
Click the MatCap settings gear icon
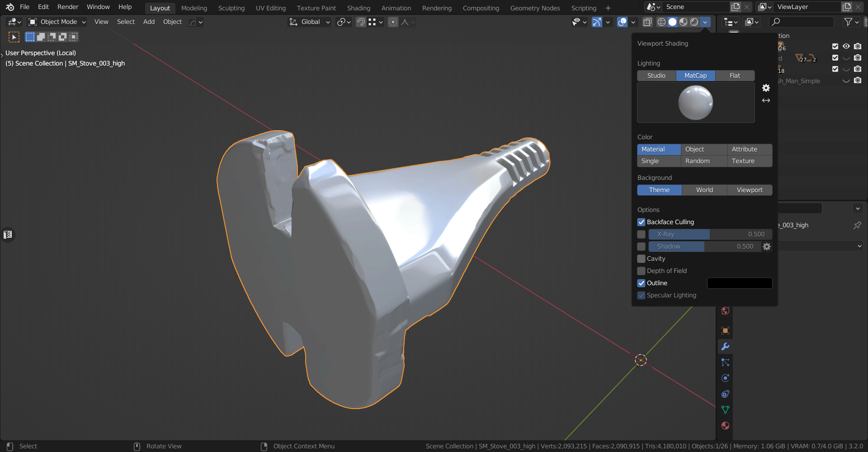[766, 88]
